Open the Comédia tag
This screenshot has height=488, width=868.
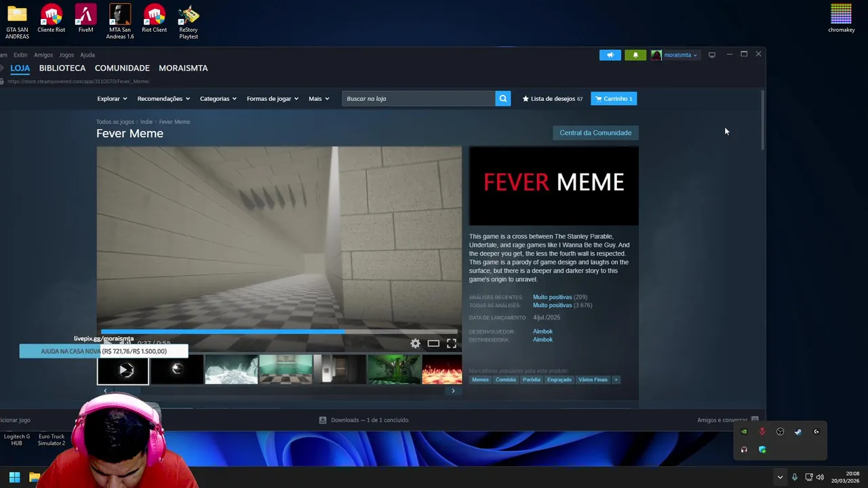pyautogui.click(x=506, y=380)
